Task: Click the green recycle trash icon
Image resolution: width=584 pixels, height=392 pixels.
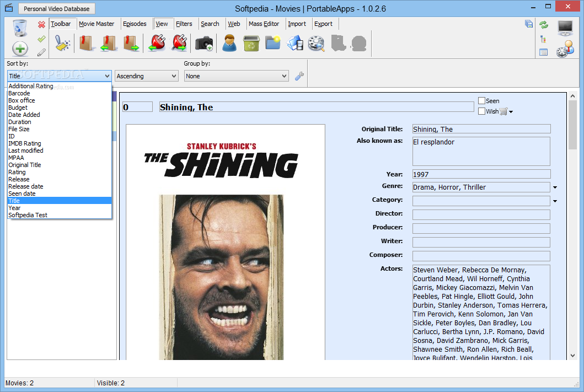Action: (251, 43)
